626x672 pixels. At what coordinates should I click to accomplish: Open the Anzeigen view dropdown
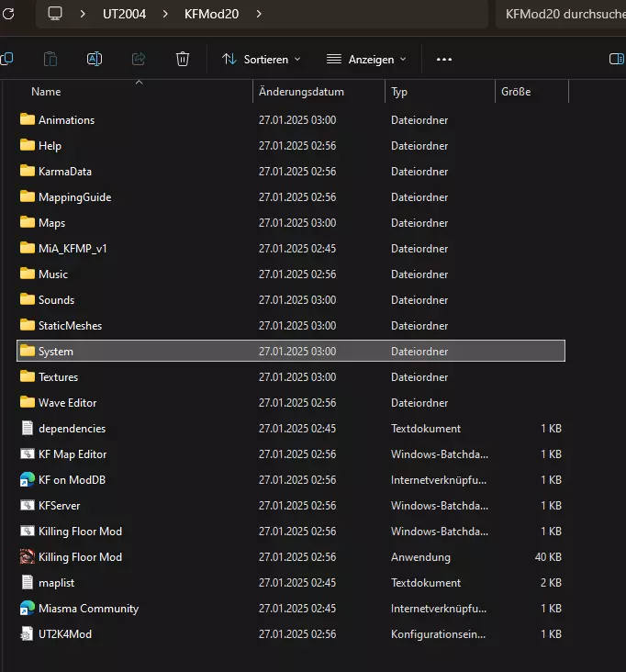click(x=366, y=59)
